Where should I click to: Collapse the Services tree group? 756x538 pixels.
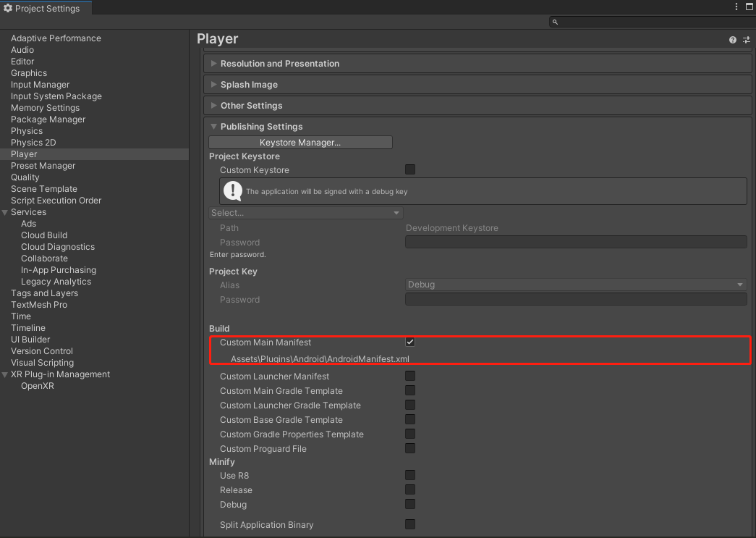click(x=5, y=212)
